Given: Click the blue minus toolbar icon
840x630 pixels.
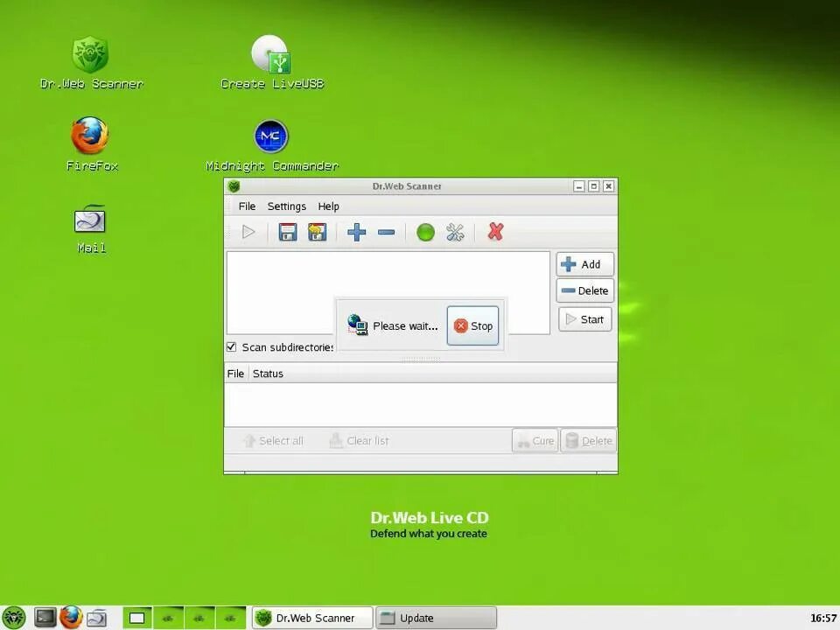Looking at the screenshot, I should pos(386,232).
